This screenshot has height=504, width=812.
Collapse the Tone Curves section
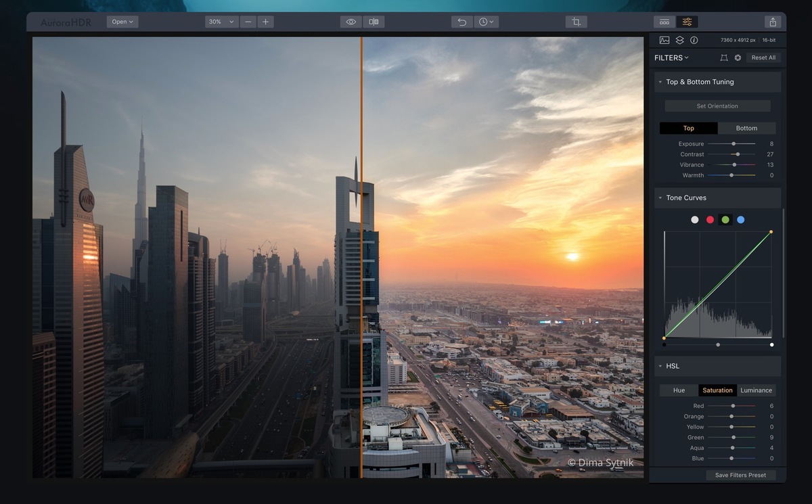click(660, 198)
